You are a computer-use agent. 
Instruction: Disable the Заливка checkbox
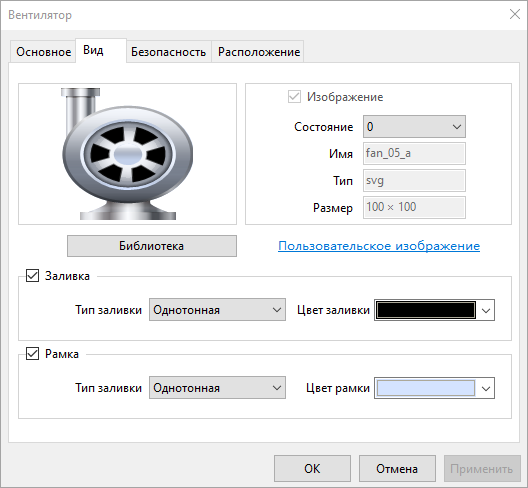coord(32,276)
